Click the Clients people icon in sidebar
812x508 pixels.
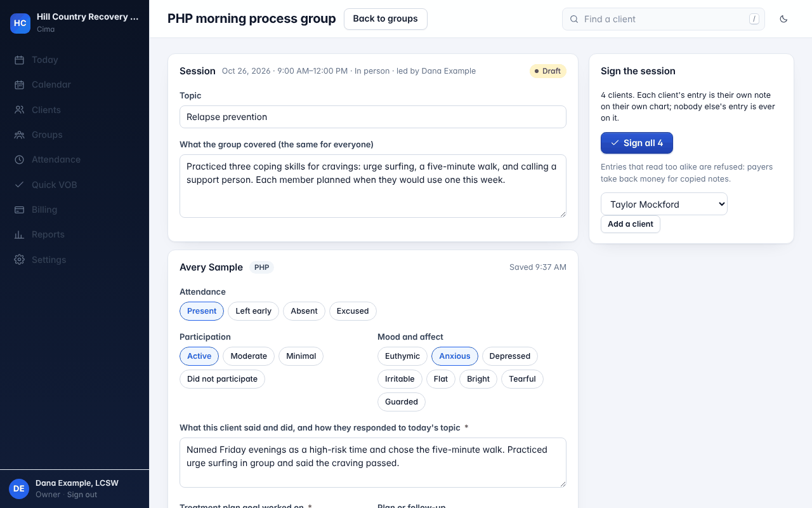[20, 110]
